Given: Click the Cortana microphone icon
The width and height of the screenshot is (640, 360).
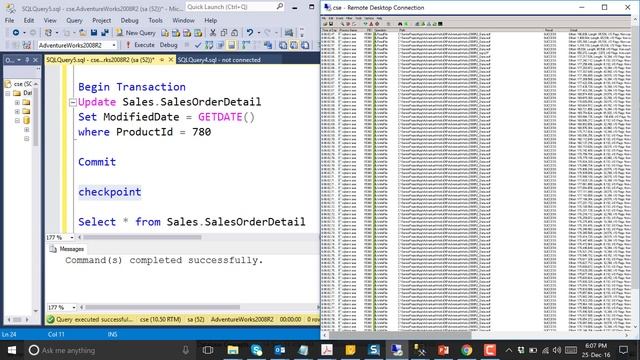Looking at the screenshot, I should [185, 350].
